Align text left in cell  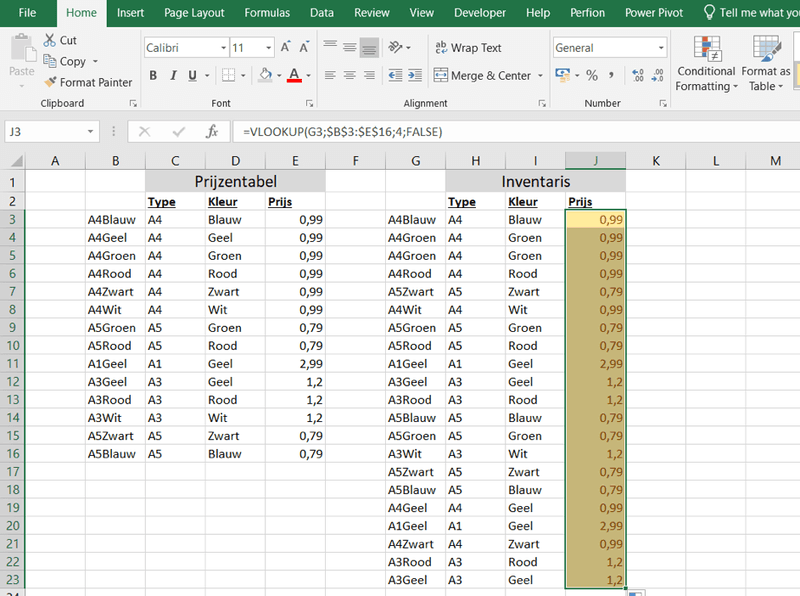330,76
